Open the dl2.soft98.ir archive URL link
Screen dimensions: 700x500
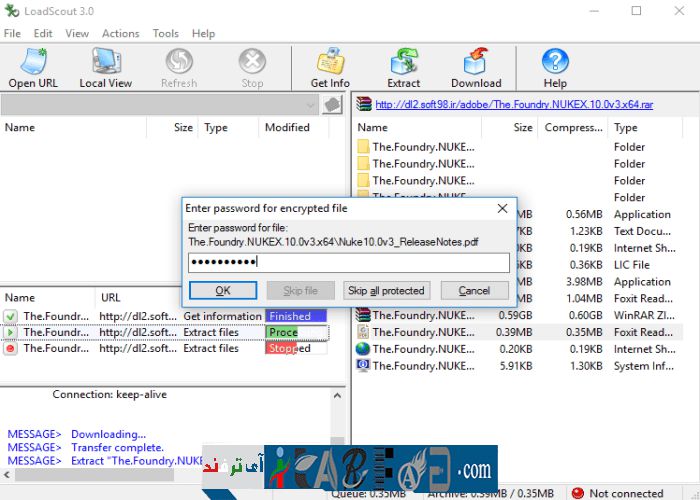click(x=515, y=103)
